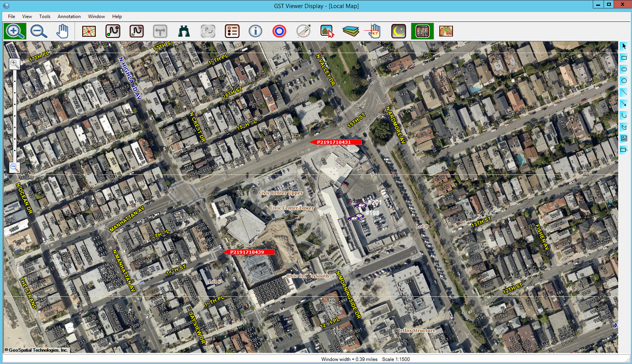Switch to the colored street map view
This screenshot has height=364, width=632.
[x=446, y=31]
